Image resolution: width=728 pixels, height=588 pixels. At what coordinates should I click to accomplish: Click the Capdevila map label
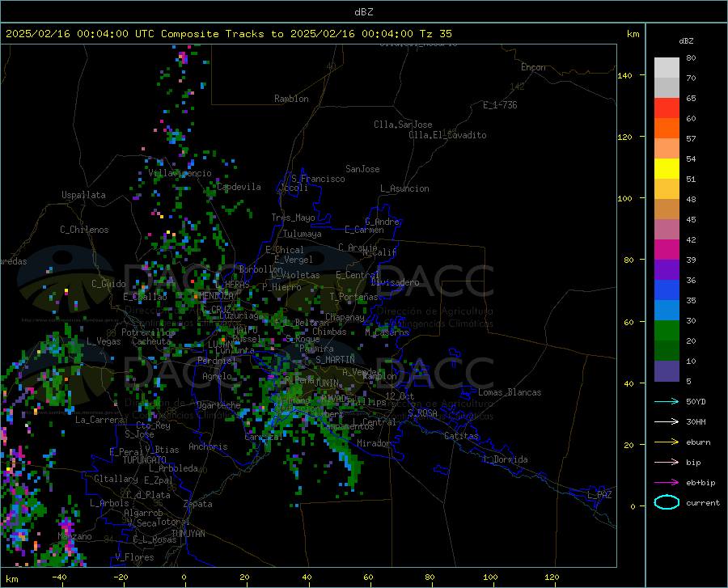[x=239, y=187]
